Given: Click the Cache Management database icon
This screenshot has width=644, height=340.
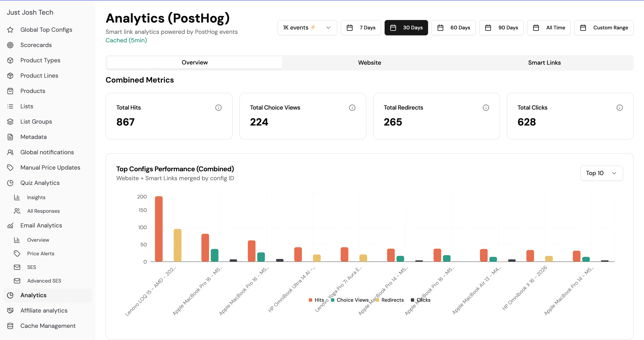Looking at the screenshot, I should pyautogui.click(x=10, y=326).
